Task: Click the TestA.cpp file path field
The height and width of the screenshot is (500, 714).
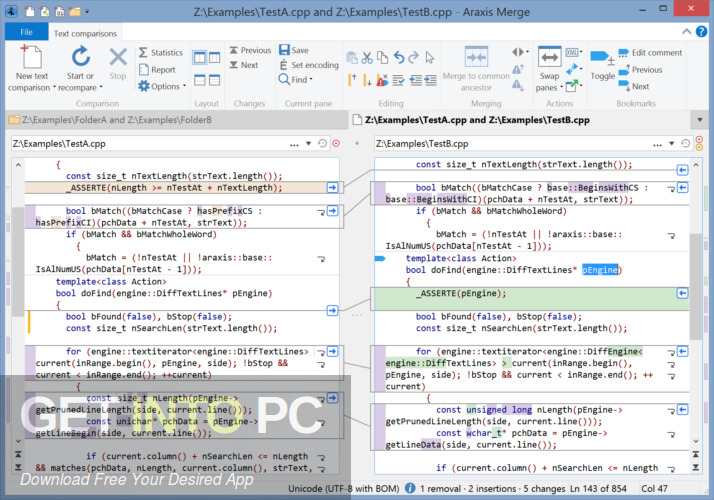Action: pyautogui.click(x=148, y=144)
